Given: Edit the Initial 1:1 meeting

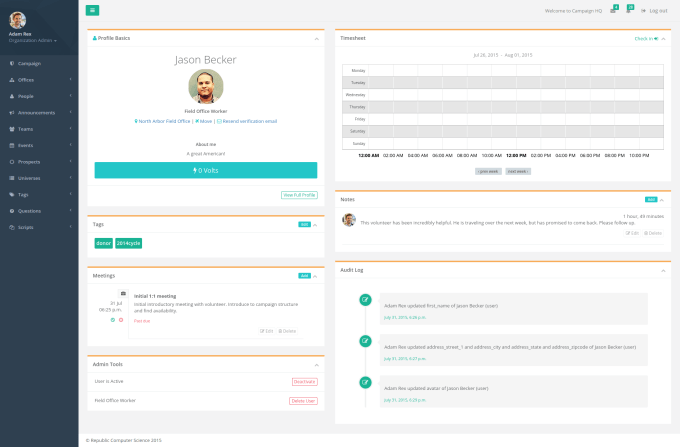Looking at the screenshot, I should coord(267,331).
